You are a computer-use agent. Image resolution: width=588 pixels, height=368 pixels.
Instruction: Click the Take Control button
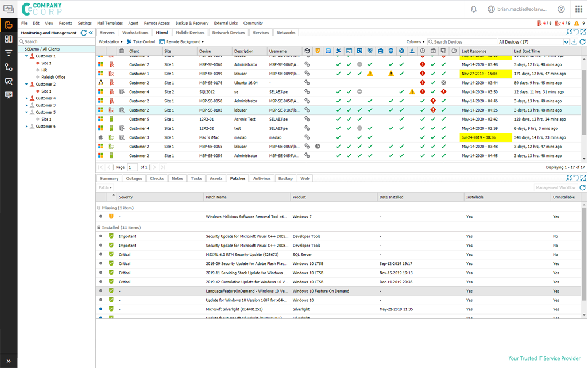141,41
